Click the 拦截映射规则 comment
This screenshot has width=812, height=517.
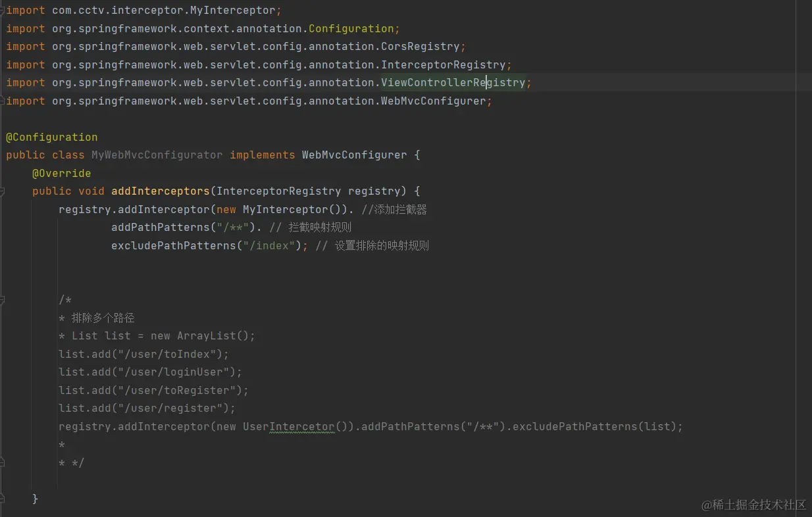coord(311,228)
